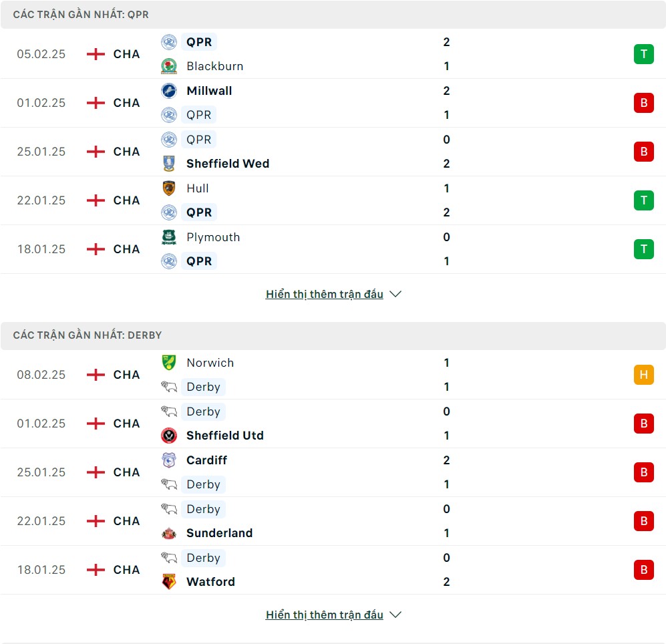Click the Watford yellow crest icon
The width and height of the screenshot is (666, 644).
coord(169,582)
